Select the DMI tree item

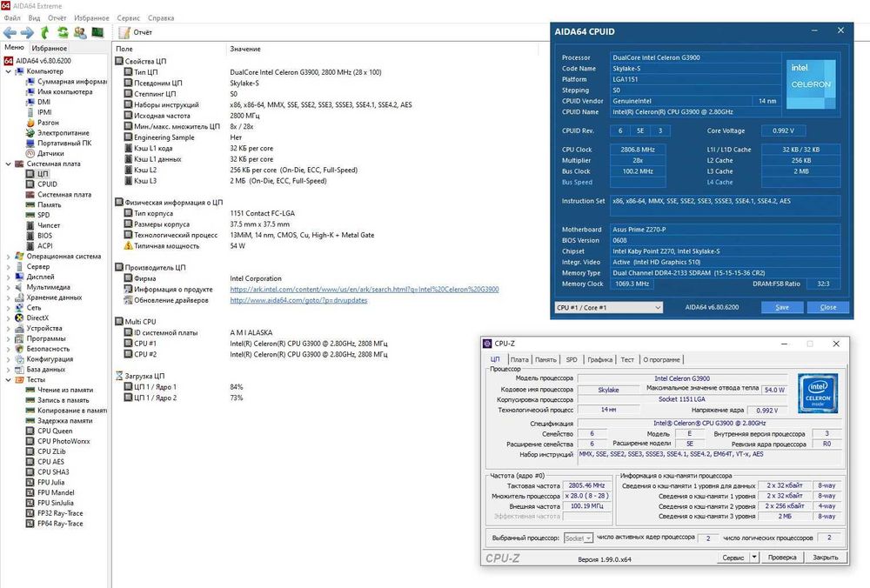(43, 102)
